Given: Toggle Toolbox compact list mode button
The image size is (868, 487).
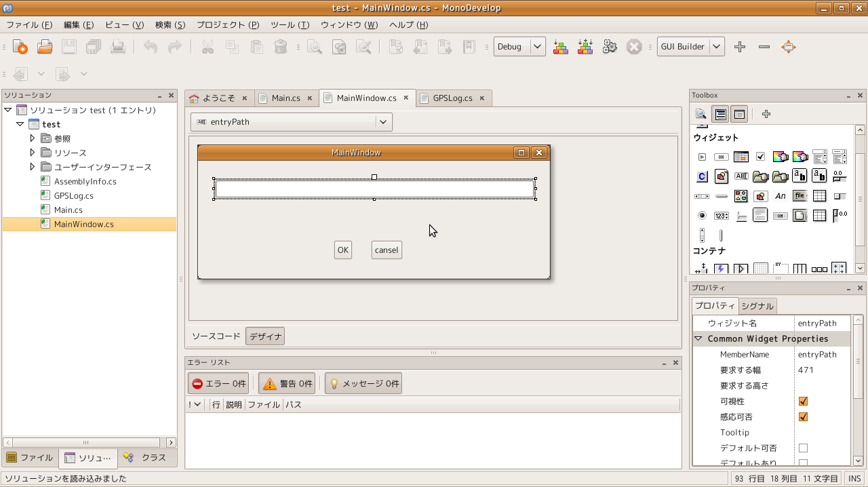Looking at the screenshot, I should pyautogui.click(x=739, y=114).
